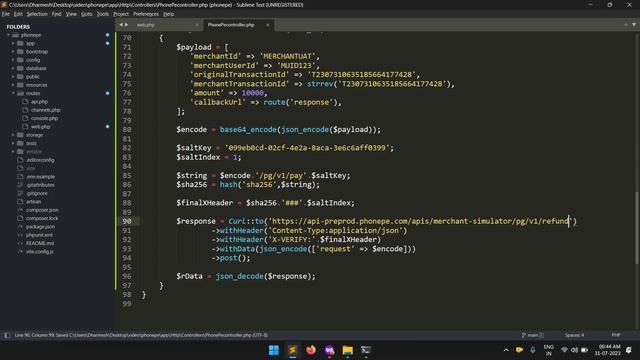The height and width of the screenshot is (360, 640).
Task: Expand the bootstrap folder arrow
Action: click(x=13, y=52)
